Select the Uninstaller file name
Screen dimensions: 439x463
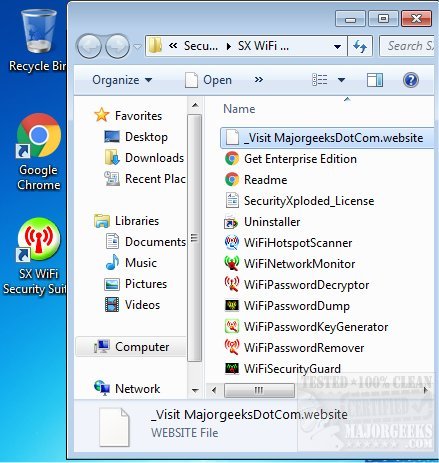point(272,222)
